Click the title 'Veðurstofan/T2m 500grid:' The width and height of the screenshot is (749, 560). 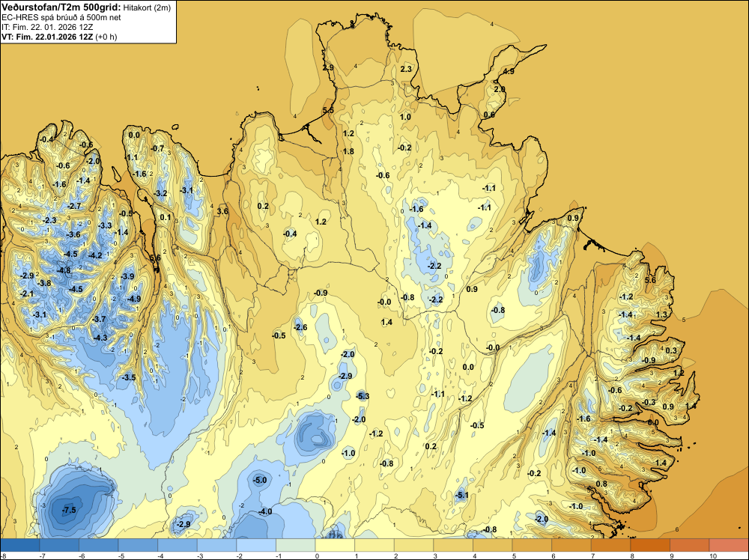tap(61, 7)
